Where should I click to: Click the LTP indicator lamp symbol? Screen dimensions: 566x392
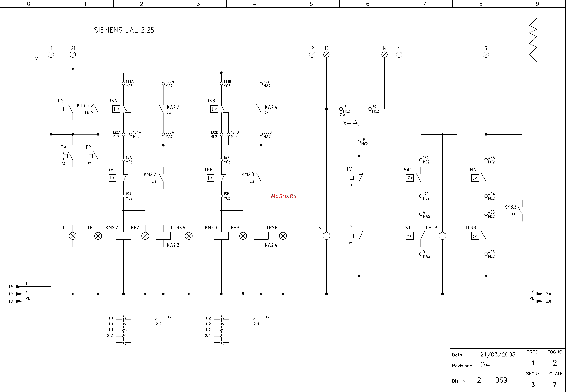[x=98, y=236]
